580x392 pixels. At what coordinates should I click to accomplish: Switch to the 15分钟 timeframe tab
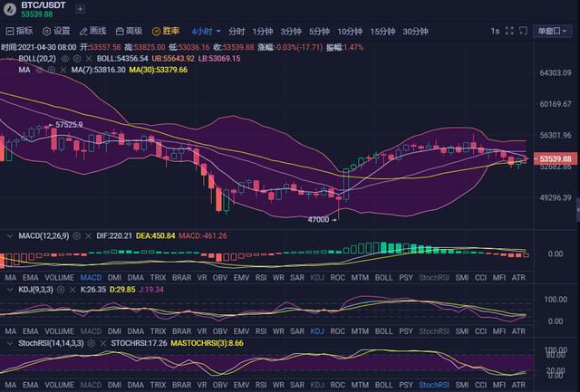382,31
